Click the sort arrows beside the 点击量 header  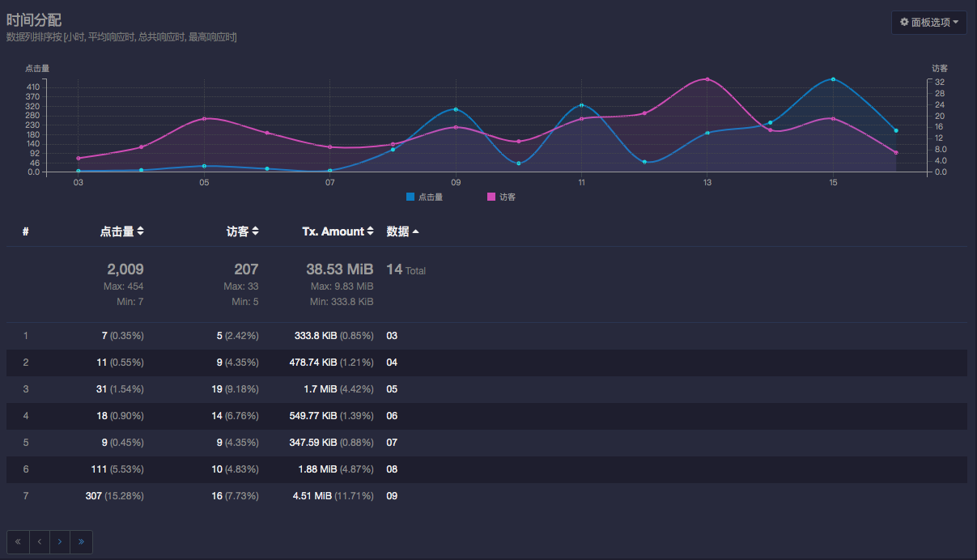click(x=139, y=231)
